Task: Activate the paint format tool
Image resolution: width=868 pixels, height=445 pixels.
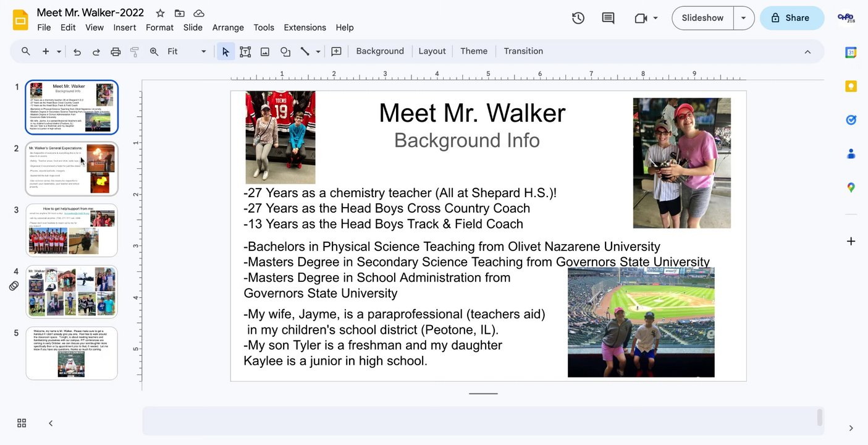Action: (x=135, y=51)
